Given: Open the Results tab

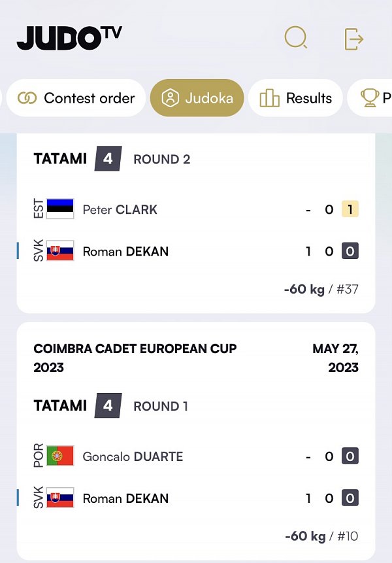Looking at the screenshot, I should point(296,98).
